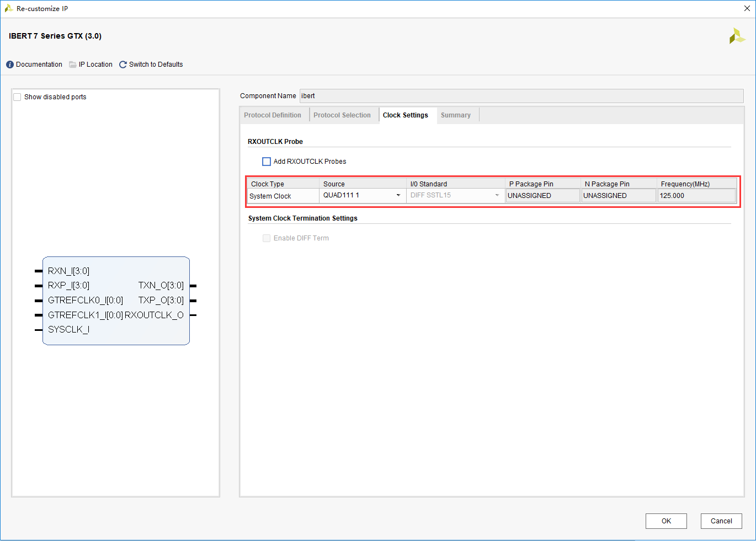Viewport: 756px width, 541px height.
Task: Select the Clock Settings tab
Action: (406, 115)
